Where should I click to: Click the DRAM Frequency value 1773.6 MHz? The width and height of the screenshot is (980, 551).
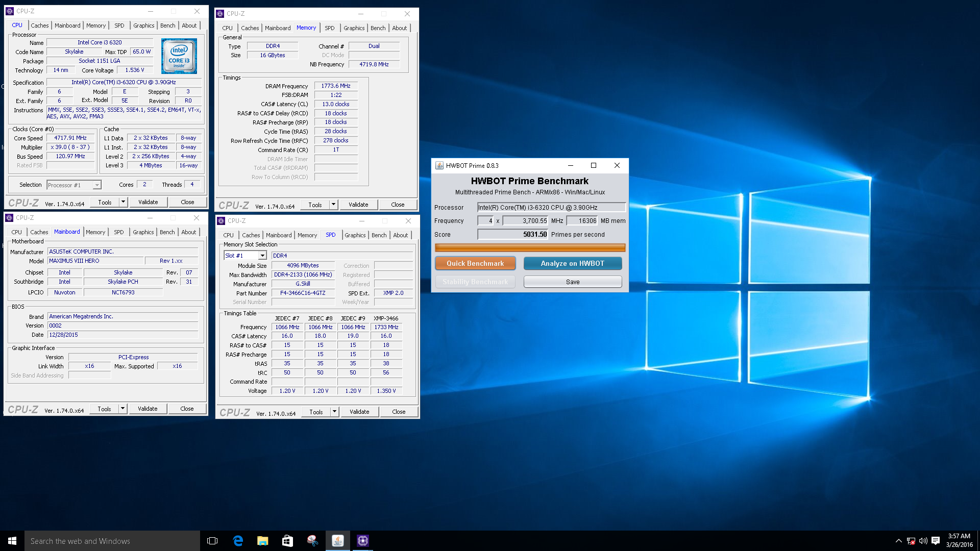click(336, 86)
